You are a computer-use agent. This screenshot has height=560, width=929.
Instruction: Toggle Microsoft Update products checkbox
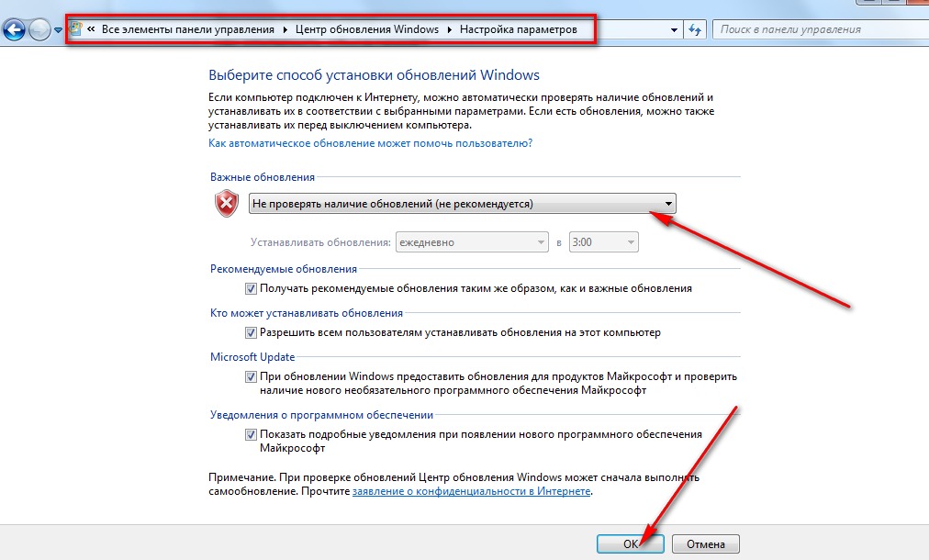click(x=251, y=376)
